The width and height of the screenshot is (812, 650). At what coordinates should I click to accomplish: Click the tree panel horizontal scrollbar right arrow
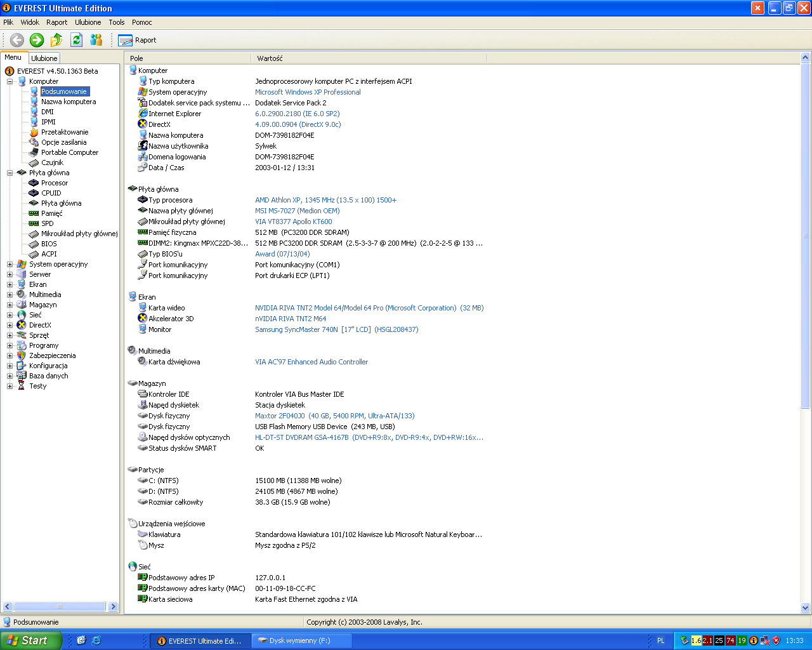114,607
